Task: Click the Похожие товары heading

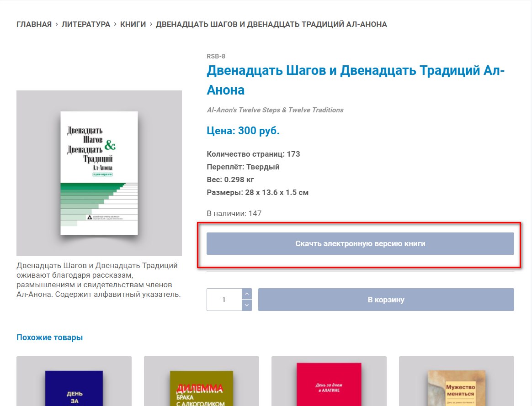Action: (49, 337)
